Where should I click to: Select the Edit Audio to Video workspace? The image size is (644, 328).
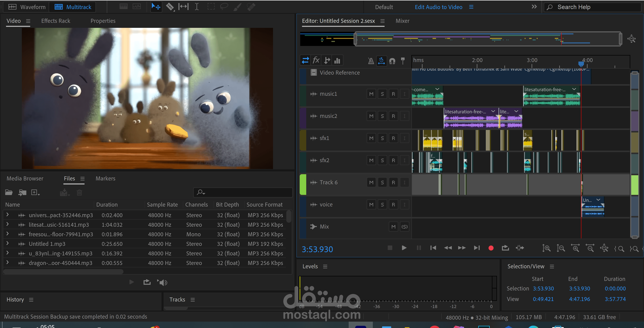click(x=439, y=7)
